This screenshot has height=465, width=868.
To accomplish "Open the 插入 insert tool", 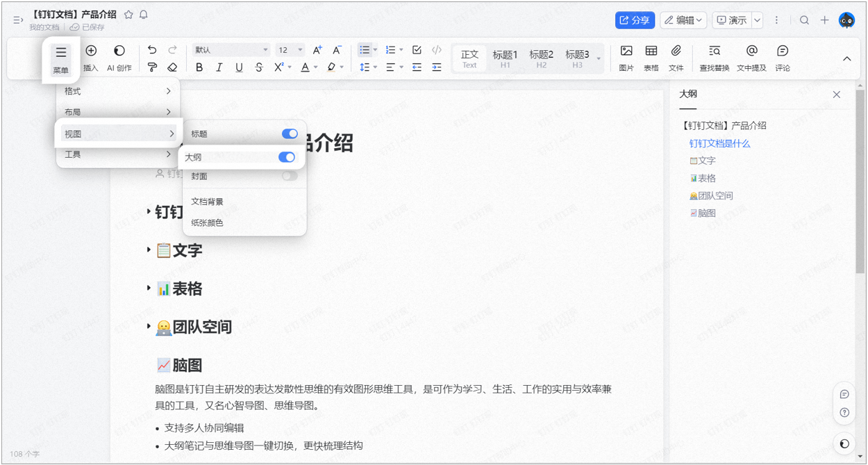I will 91,58.
